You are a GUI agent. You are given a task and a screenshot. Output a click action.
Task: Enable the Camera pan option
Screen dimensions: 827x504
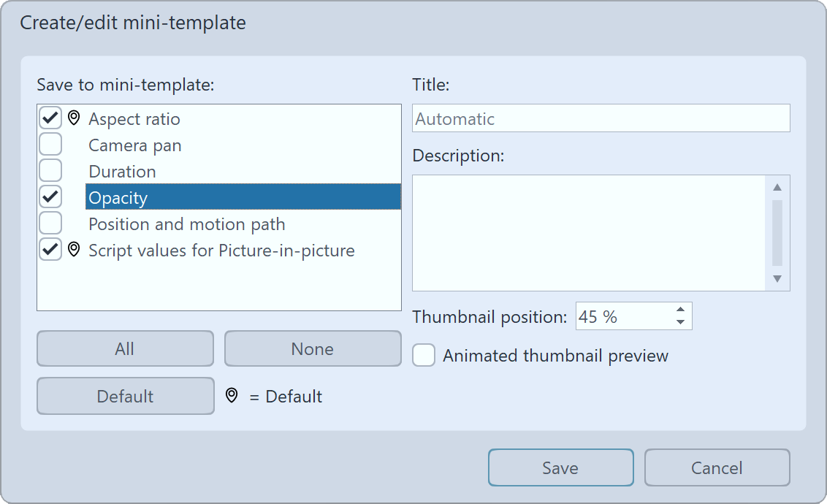click(49, 144)
